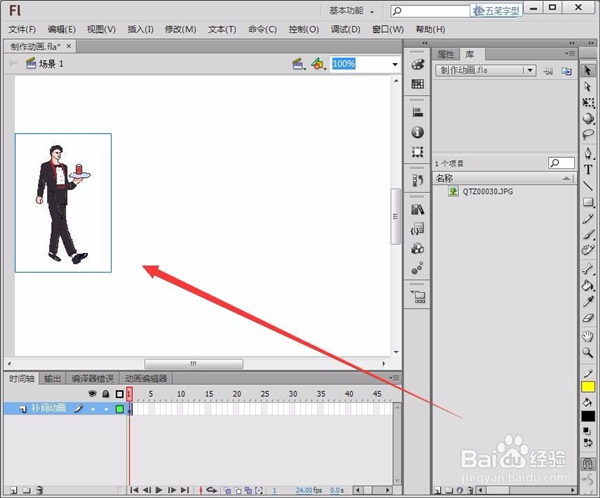Screen dimensions: 600x498
Task: Collapse the icon panel dock arrows
Action: 424,43
